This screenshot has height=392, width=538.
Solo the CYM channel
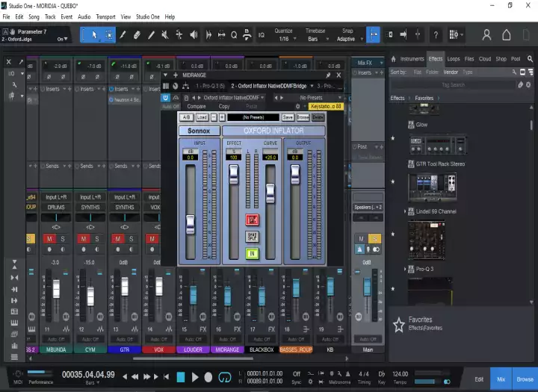(97, 239)
